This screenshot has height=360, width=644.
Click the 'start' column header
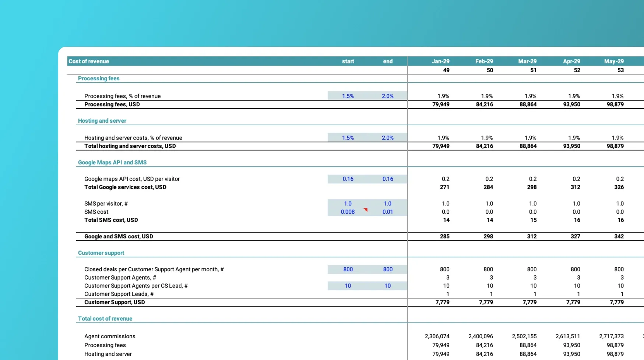pyautogui.click(x=348, y=62)
